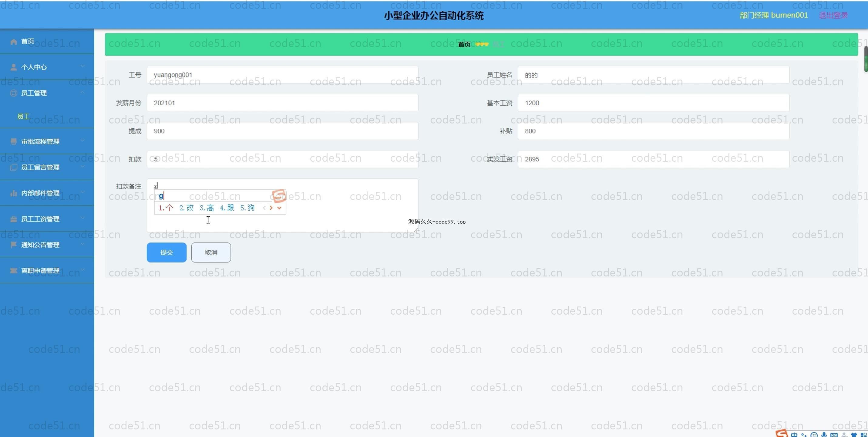Open 员工工资管理 sidebar menu item

click(x=47, y=219)
